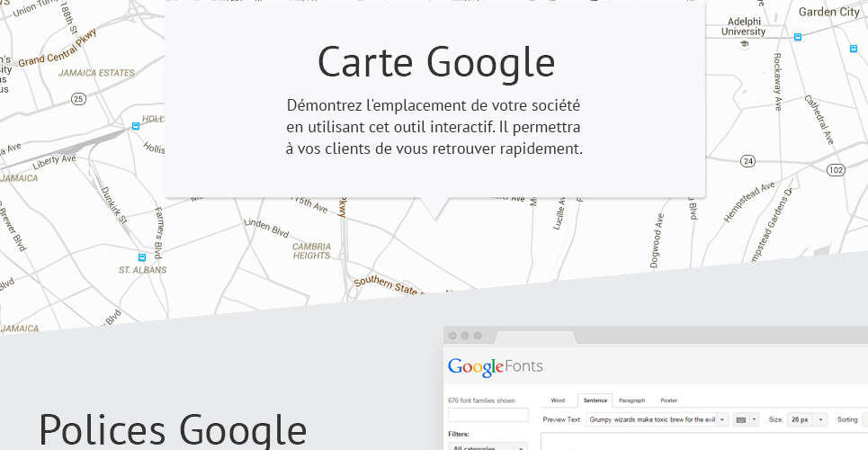Click the Farmers Blvd street label
This screenshot has width=868, height=450.
(x=159, y=233)
